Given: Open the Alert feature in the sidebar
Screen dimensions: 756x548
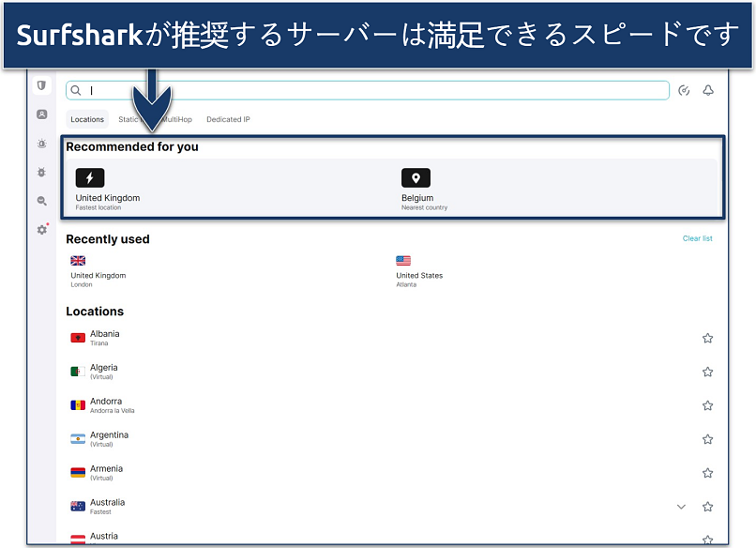Looking at the screenshot, I should coord(41,144).
